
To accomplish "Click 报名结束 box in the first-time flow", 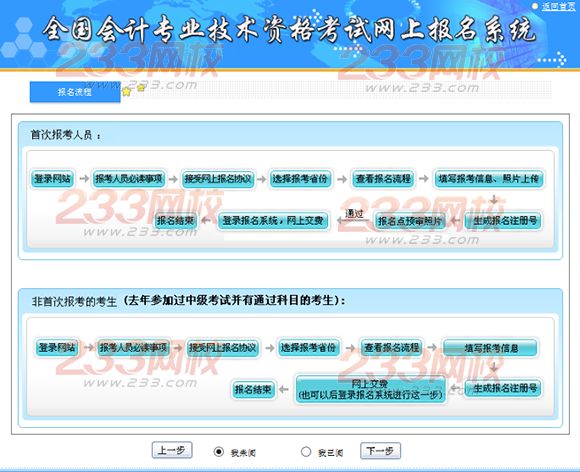I will (x=175, y=221).
